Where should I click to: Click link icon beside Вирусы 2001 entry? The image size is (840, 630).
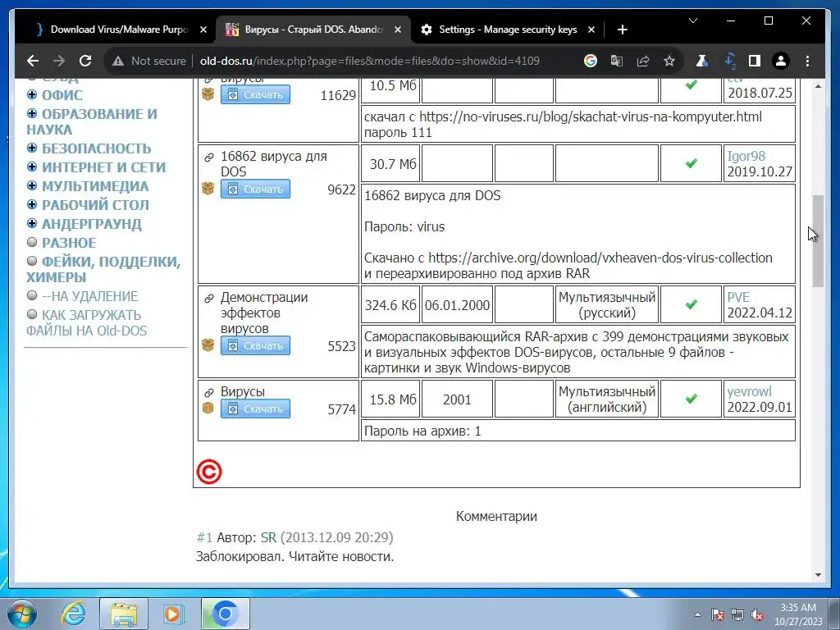coord(209,393)
